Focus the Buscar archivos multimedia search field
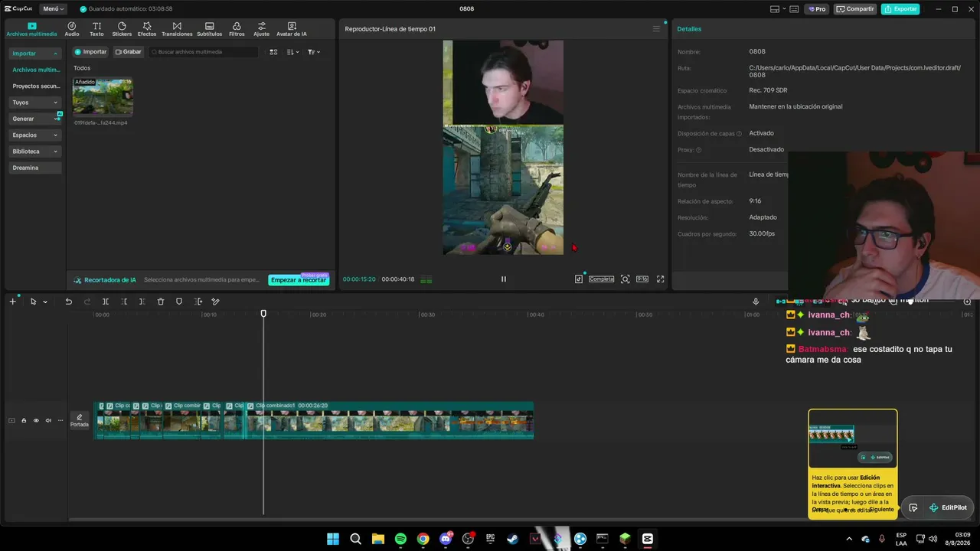 click(x=204, y=52)
